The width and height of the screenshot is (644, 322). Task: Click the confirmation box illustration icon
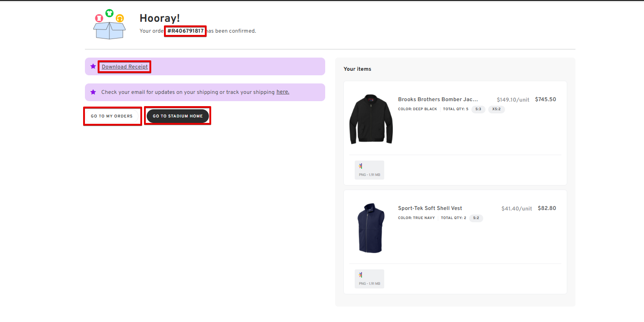tap(109, 24)
